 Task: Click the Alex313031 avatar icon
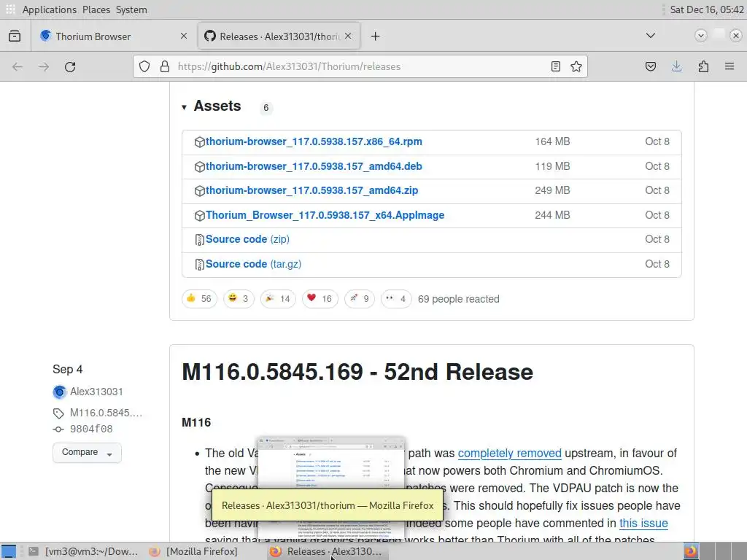coord(60,392)
